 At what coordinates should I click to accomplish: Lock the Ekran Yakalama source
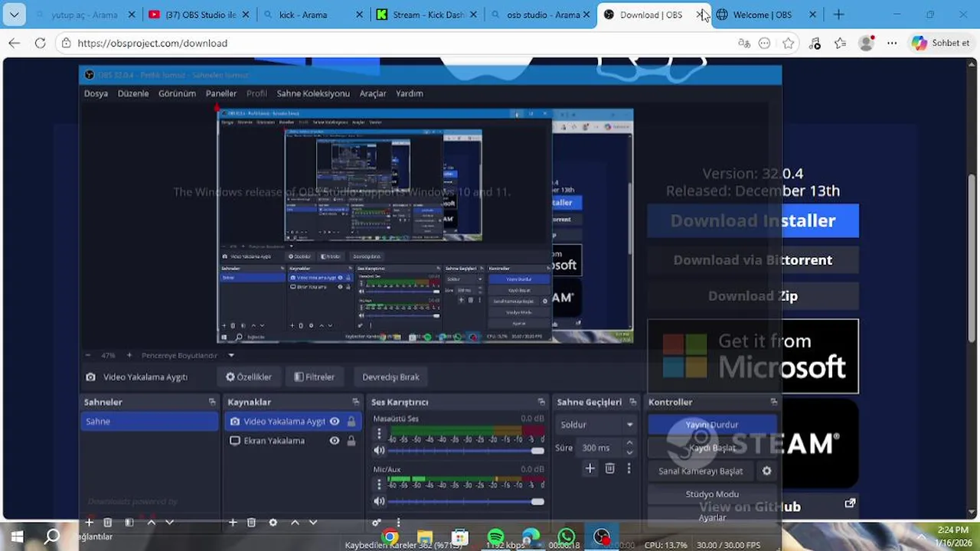[x=351, y=440]
